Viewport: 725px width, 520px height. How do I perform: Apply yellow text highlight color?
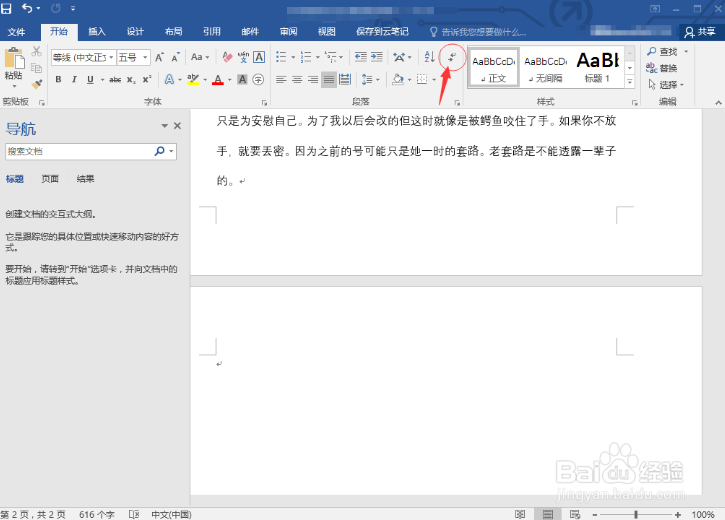click(193, 80)
